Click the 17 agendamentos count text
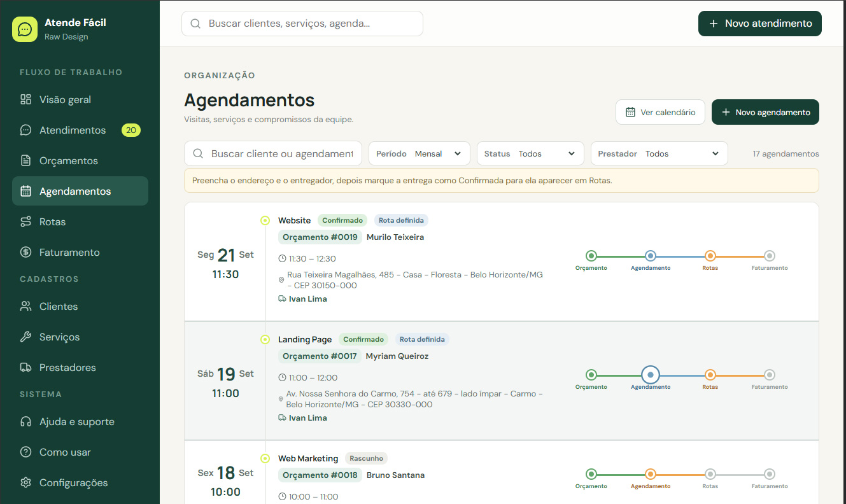This screenshot has width=846, height=504. (x=786, y=154)
